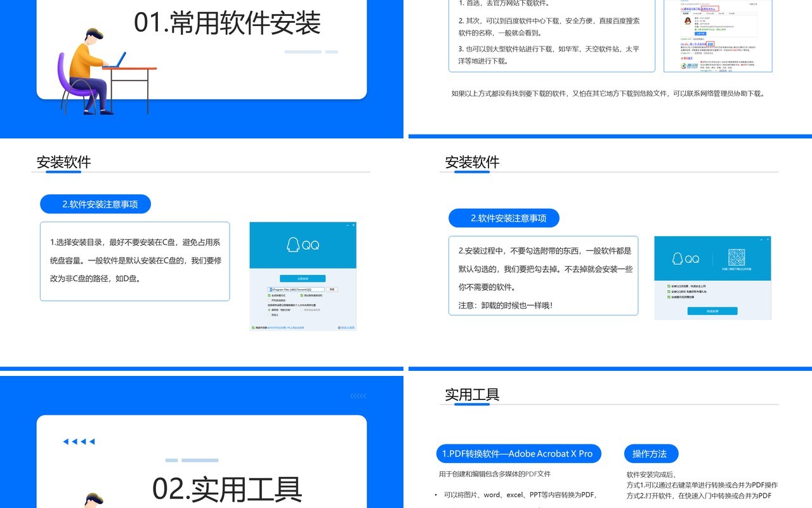Screen dimensions: 812x508
Task: Click the 安装软件 heading above the bundled items slide
Action: click(472, 162)
